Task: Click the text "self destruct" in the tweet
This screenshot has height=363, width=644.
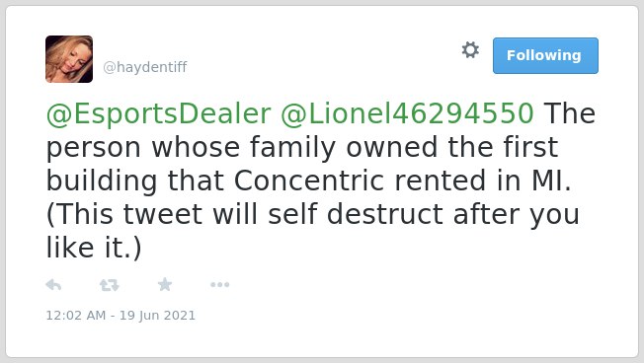Action: click(x=356, y=214)
